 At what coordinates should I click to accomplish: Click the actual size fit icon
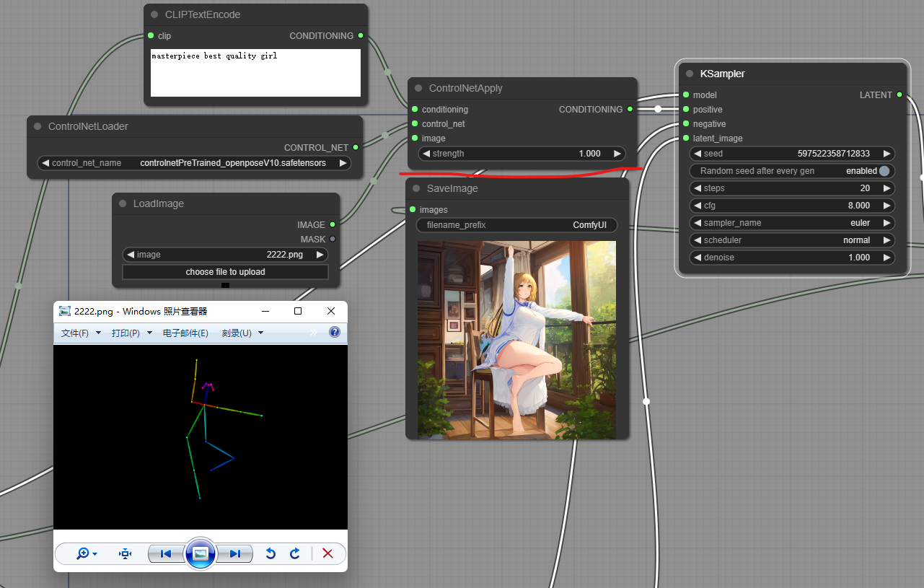pyautogui.click(x=126, y=553)
